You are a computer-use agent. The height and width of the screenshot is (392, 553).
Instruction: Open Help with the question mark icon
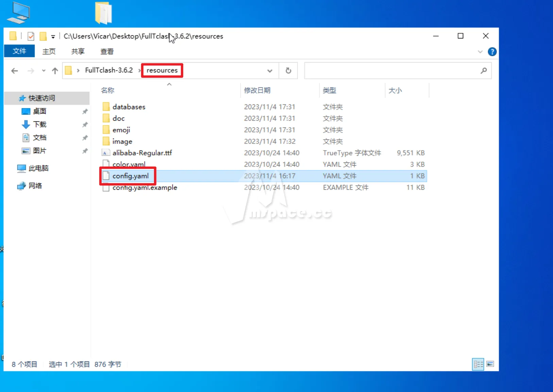tap(492, 52)
